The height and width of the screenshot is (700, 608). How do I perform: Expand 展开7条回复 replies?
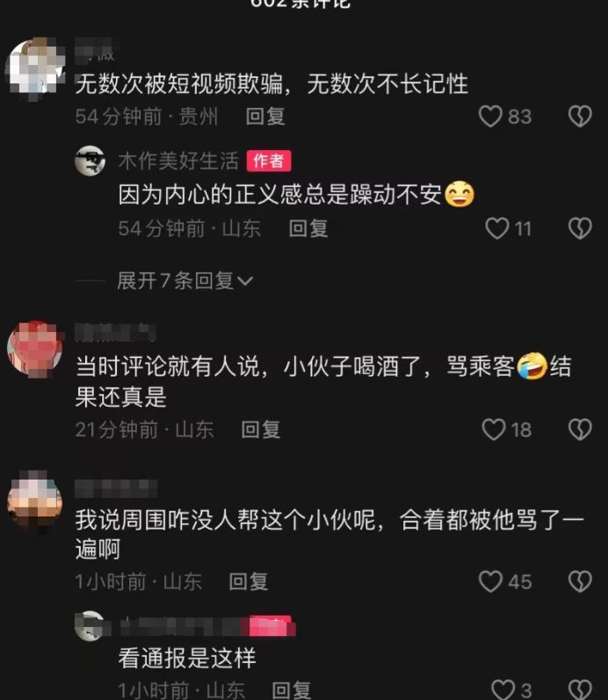185,281
